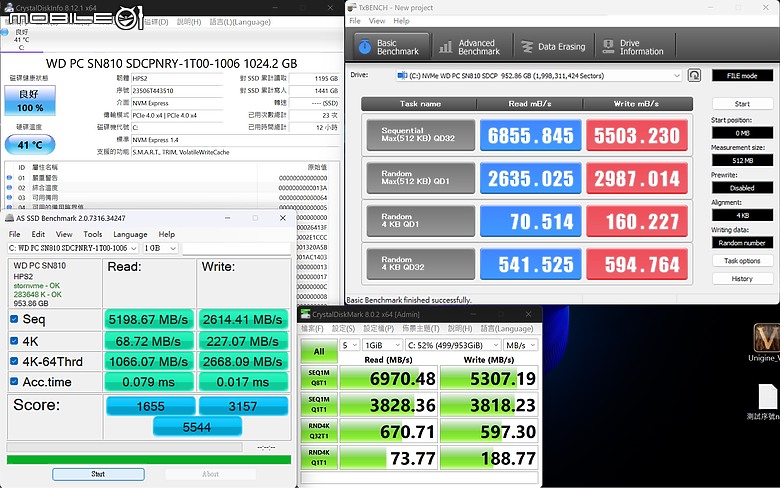Click the Drive Information icon
Viewport: 780px width, 488px height.
608,47
